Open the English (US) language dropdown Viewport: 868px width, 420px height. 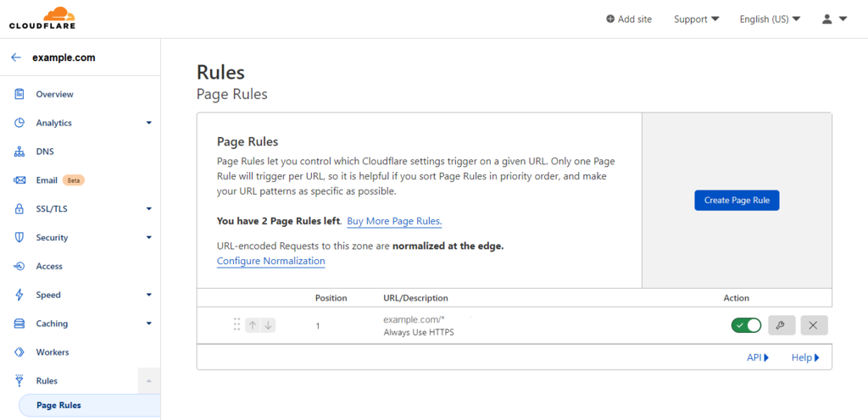[769, 19]
